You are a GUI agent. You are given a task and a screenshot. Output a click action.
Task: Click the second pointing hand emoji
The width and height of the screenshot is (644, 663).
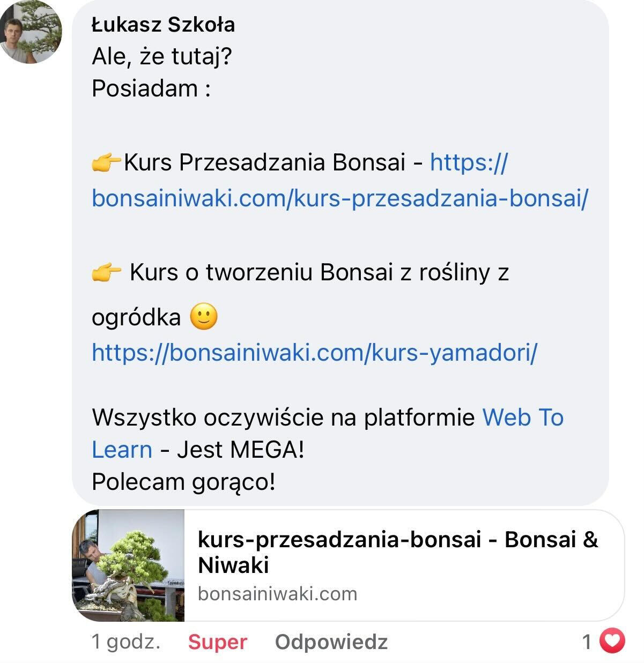point(106,273)
